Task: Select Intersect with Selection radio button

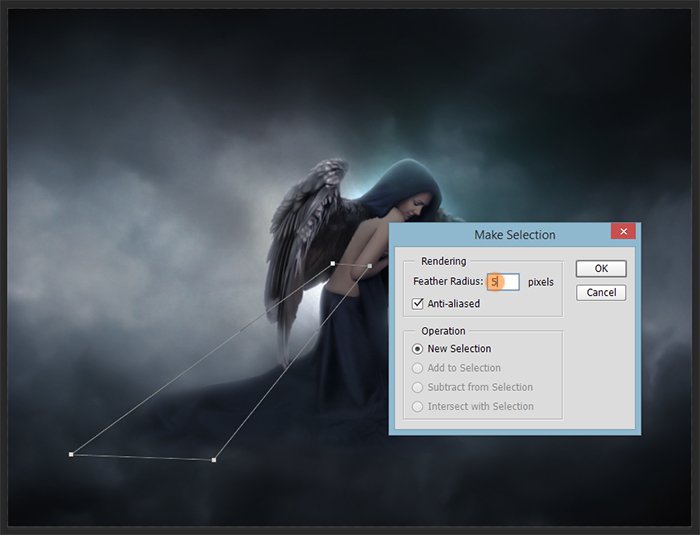Action: (418, 406)
